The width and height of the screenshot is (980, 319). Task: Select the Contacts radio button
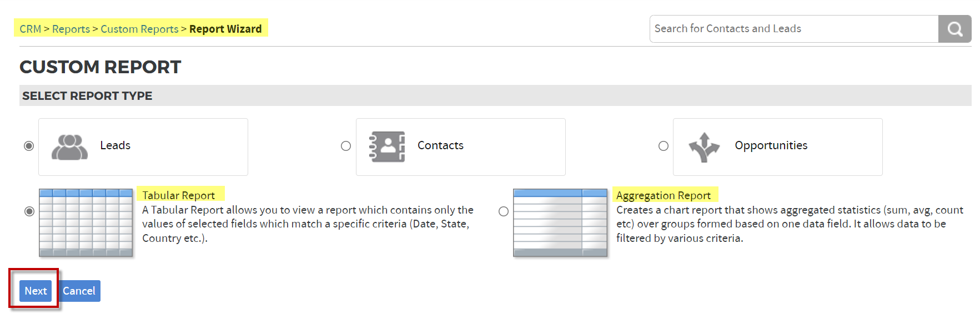tap(346, 146)
